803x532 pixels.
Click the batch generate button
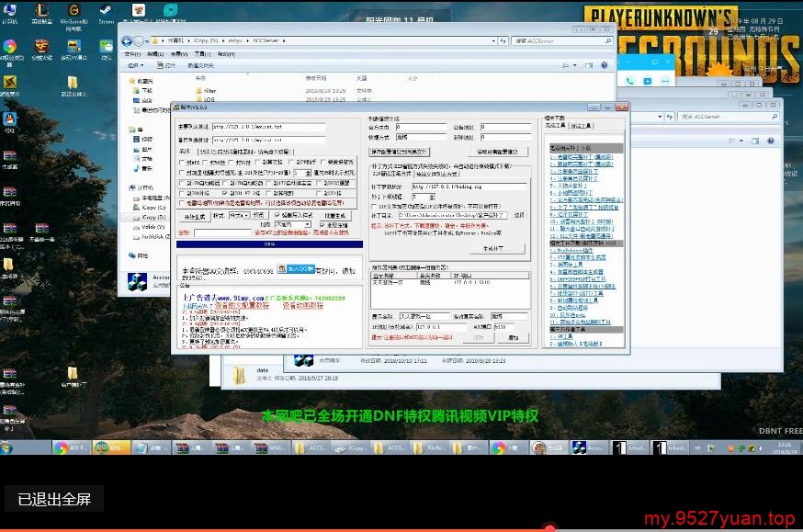click(x=335, y=216)
